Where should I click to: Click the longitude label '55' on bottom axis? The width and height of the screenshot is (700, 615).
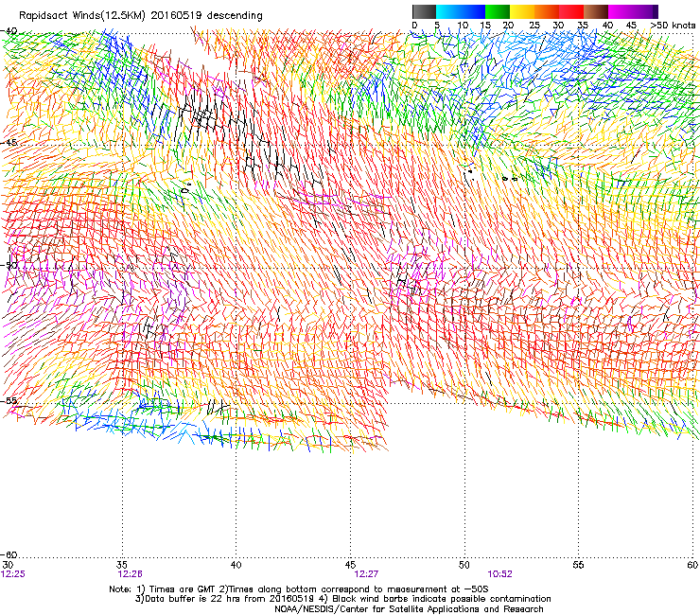[578, 565]
